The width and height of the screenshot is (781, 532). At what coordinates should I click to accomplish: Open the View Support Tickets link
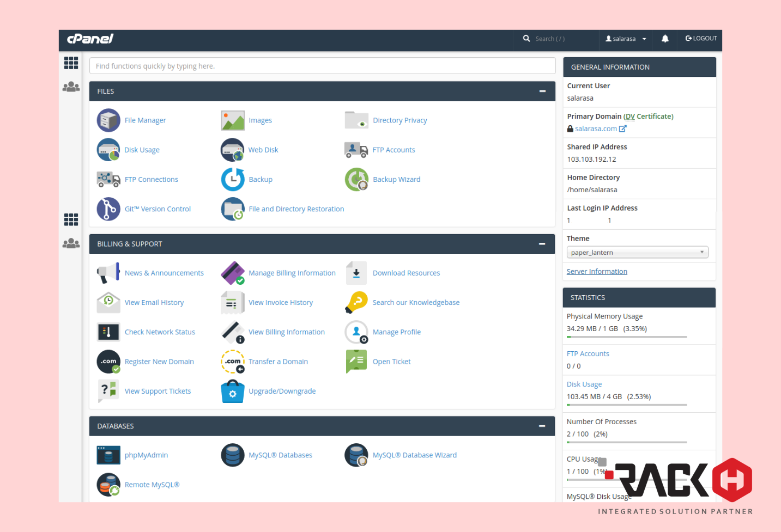pyautogui.click(x=158, y=391)
